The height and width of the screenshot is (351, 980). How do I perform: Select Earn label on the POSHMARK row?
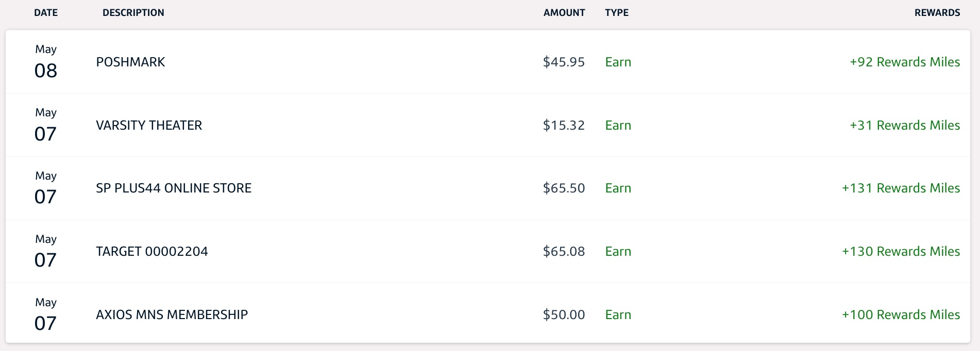(618, 62)
